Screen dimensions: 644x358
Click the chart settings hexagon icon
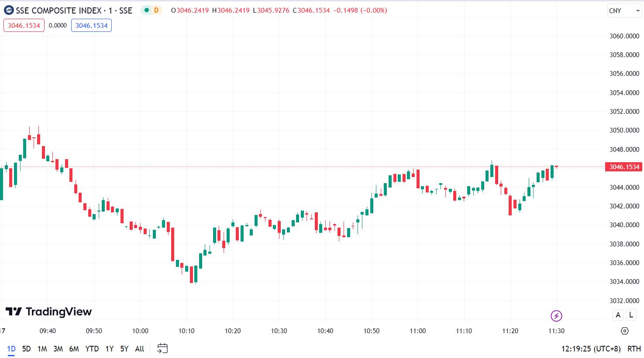(625, 331)
